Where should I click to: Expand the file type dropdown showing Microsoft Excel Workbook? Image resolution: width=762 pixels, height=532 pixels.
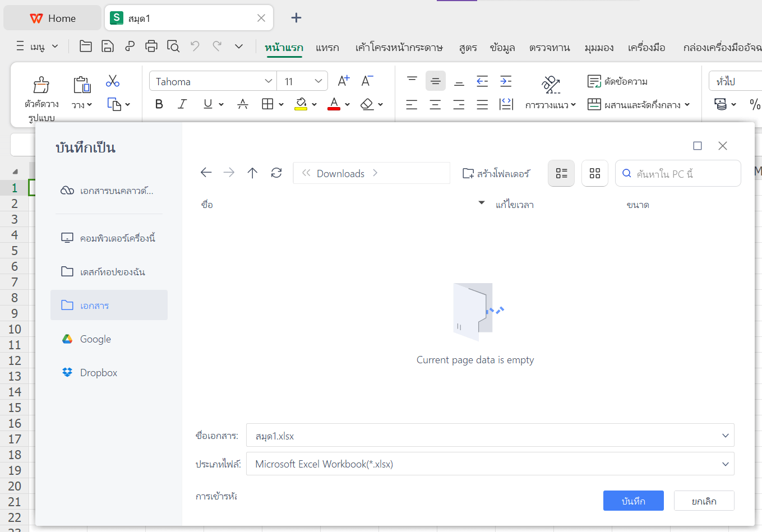[x=725, y=464]
